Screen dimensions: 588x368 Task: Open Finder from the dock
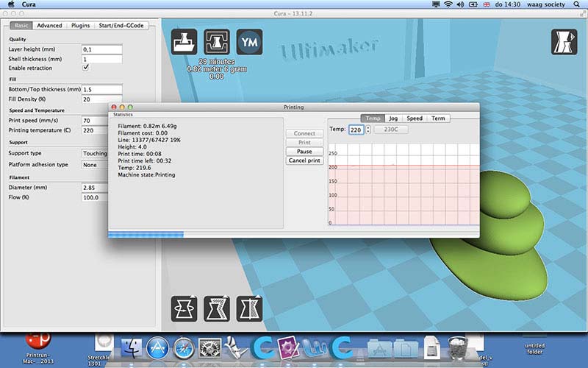click(131, 348)
